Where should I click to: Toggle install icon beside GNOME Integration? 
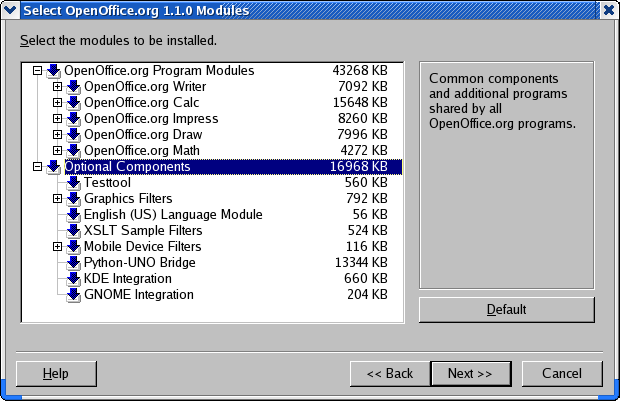[x=74, y=295]
